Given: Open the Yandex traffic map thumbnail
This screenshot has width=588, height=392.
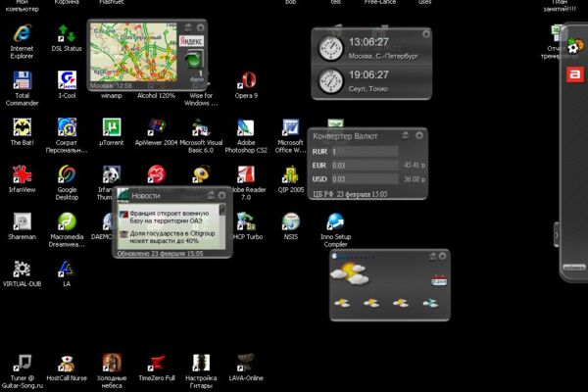Looking at the screenshot, I should point(133,52).
